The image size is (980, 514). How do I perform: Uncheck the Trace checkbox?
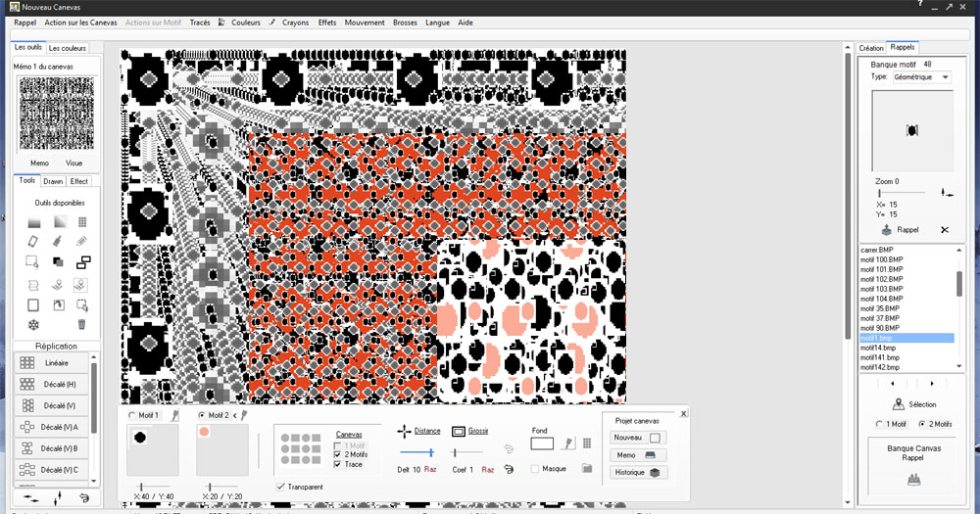tap(339, 464)
